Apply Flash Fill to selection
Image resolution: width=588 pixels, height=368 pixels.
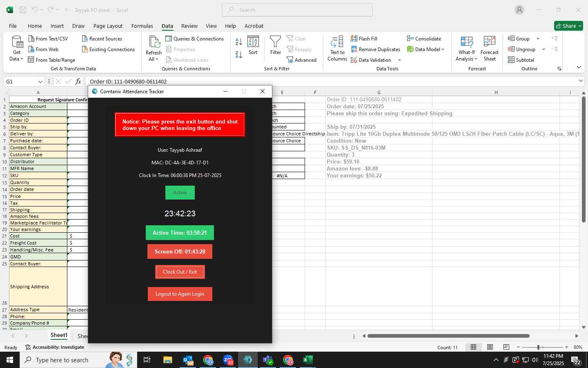point(364,39)
